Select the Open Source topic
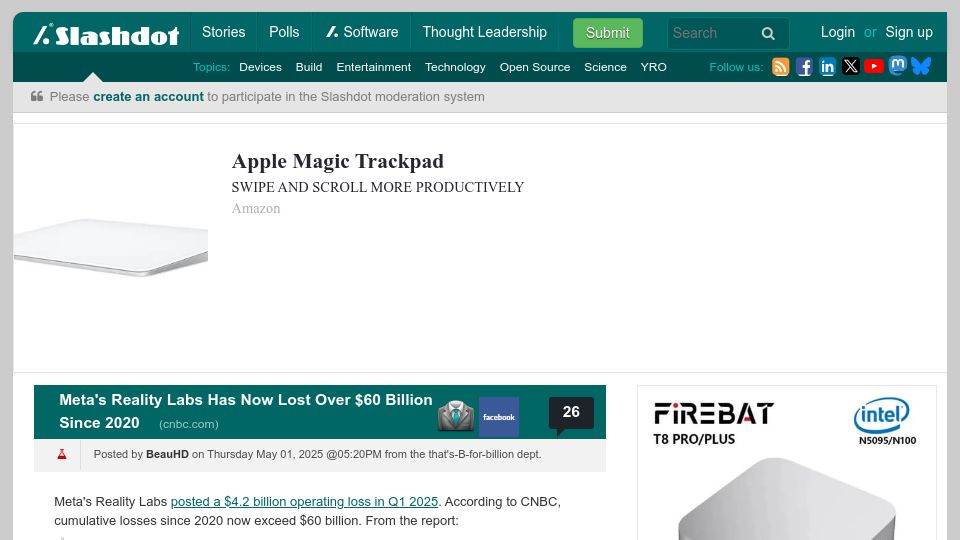The height and width of the screenshot is (540, 960). click(534, 67)
